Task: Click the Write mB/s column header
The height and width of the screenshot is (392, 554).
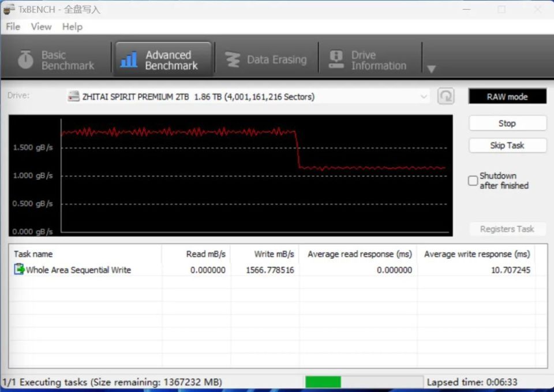Action: click(x=264, y=254)
